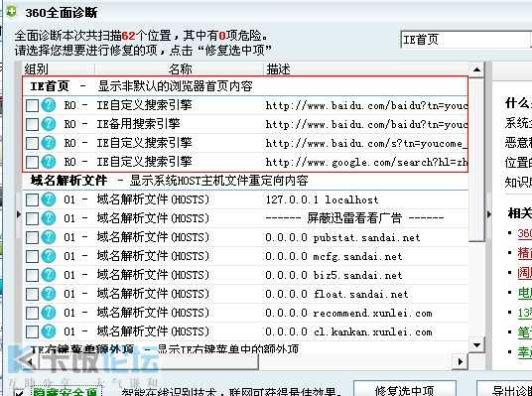Select checkbox for 屏蔽迅雷看看广告 HOSTS entry

(x=32, y=218)
